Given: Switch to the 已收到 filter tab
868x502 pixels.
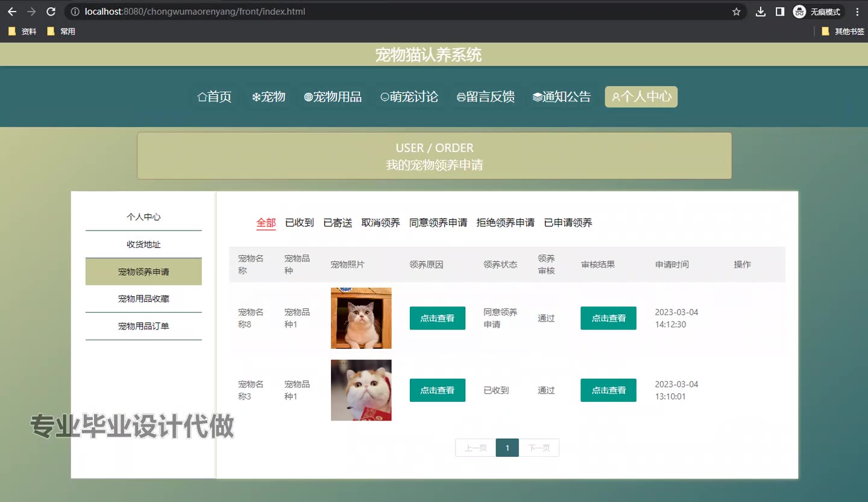Looking at the screenshot, I should (300, 223).
